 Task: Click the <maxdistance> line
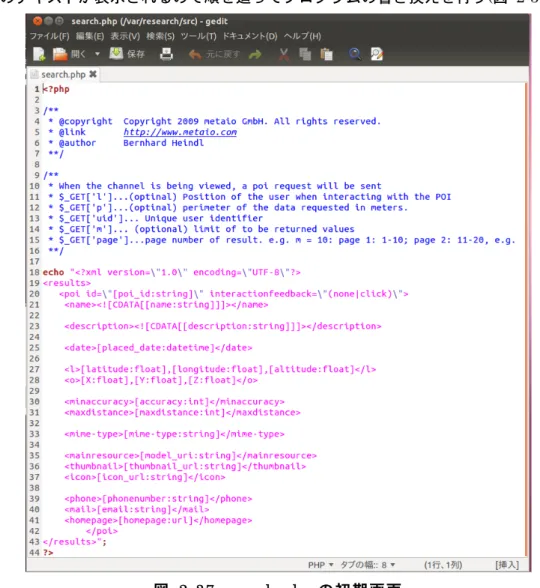(x=182, y=412)
